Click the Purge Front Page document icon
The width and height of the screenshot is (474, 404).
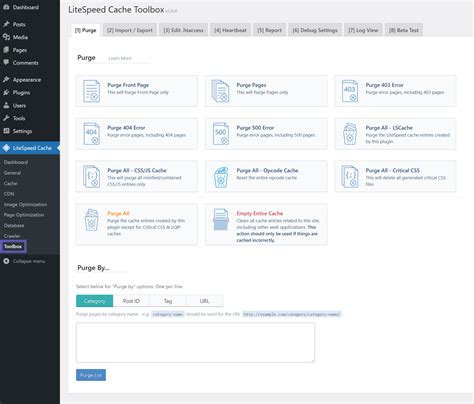[91, 91]
